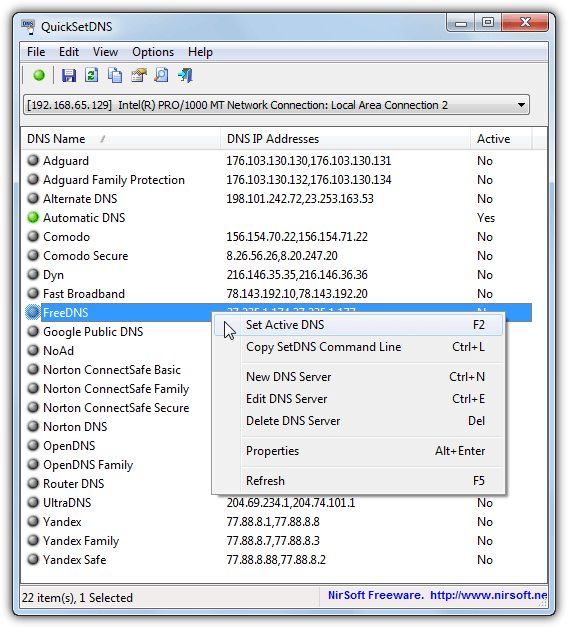Select the Alternate DNS row name
Image resolution: width=568 pixels, height=627 pixels.
80,199
